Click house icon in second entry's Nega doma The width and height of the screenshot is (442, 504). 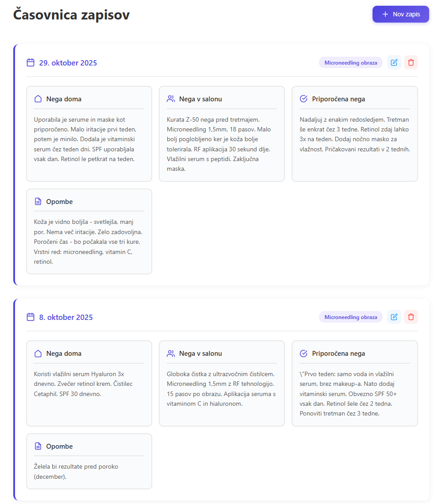click(x=38, y=353)
